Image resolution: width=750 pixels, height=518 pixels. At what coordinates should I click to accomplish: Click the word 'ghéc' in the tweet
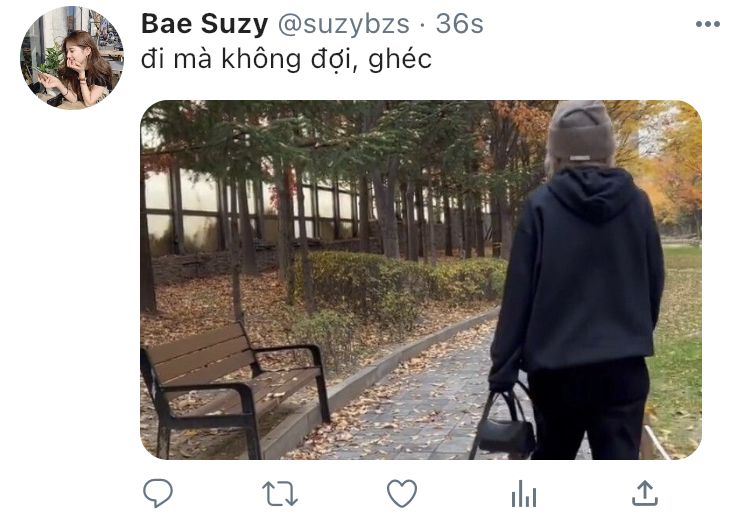(x=400, y=61)
